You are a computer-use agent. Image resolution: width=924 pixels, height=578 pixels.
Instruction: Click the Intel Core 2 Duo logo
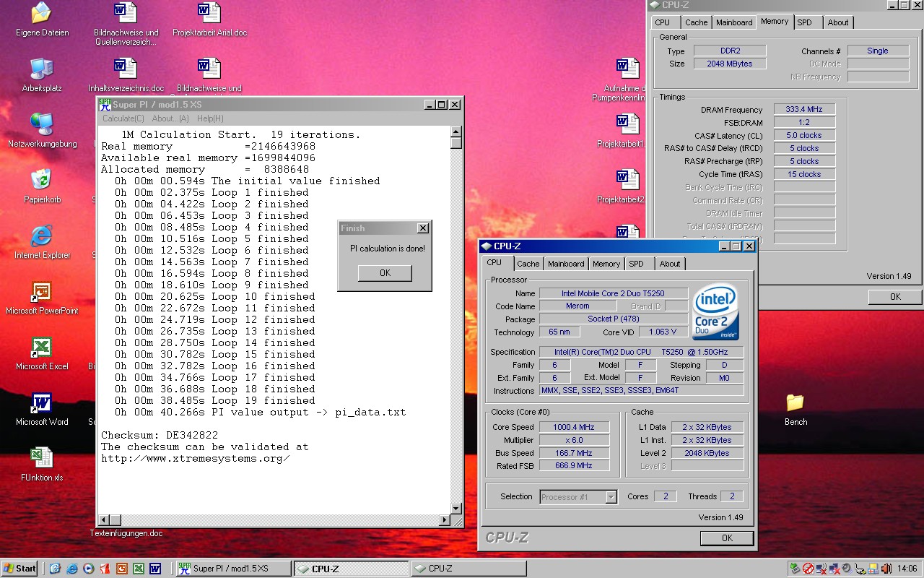coord(715,313)
